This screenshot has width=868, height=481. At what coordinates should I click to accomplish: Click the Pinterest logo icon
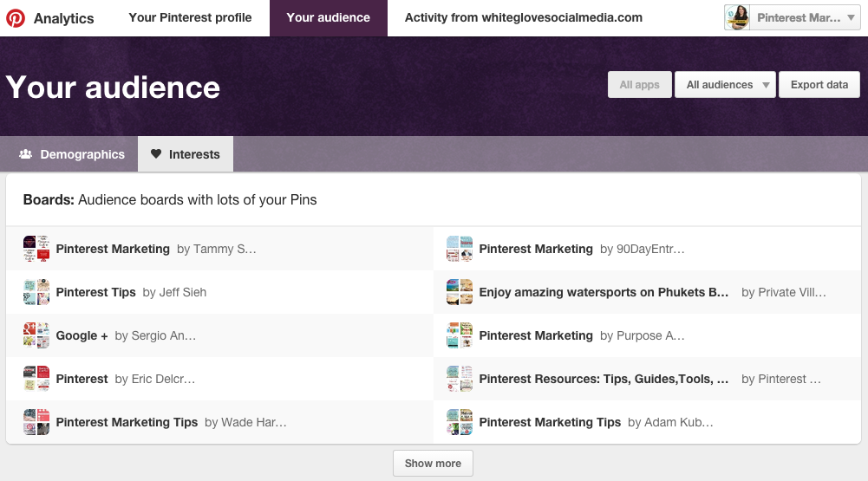16,18
